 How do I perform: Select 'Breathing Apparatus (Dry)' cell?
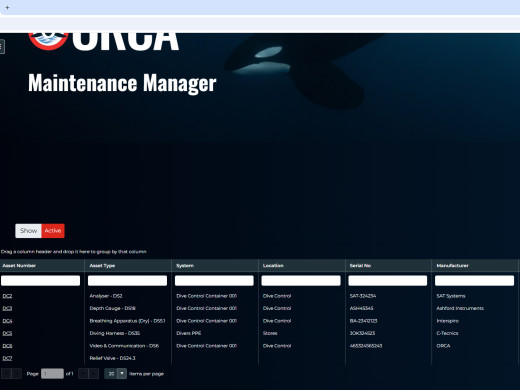tap(127, 321)
